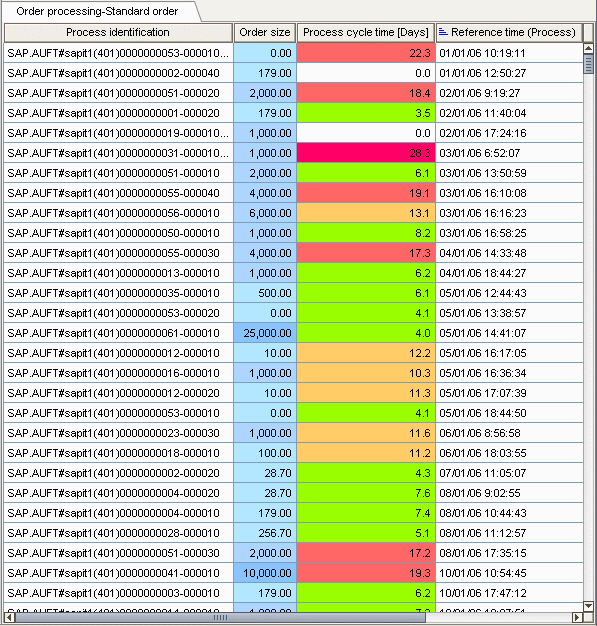Select row SAP.AUFT#sapit1(401)0000000003-000010
This screenshot has height=626, width=597.
click(x=294, y=593)
